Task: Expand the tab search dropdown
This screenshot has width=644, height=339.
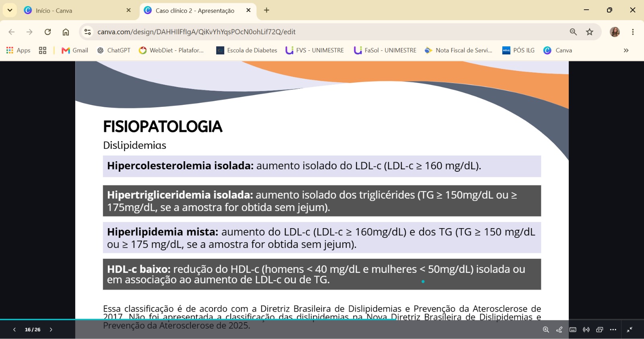Action: click(x=10, y=10)
